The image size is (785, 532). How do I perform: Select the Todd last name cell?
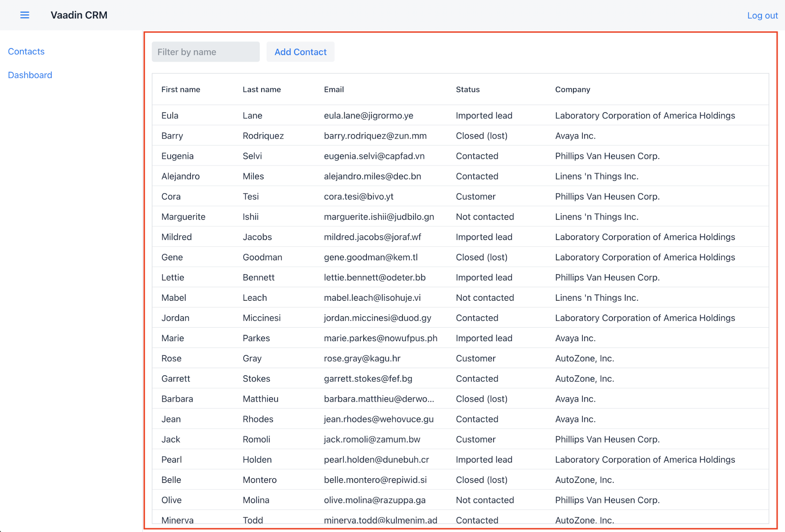pos(253,520)
